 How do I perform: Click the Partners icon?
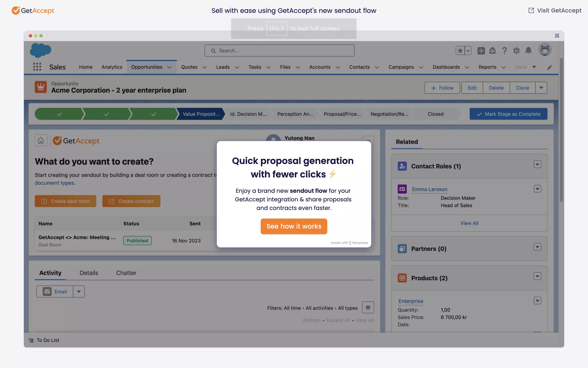pos(402,248)
